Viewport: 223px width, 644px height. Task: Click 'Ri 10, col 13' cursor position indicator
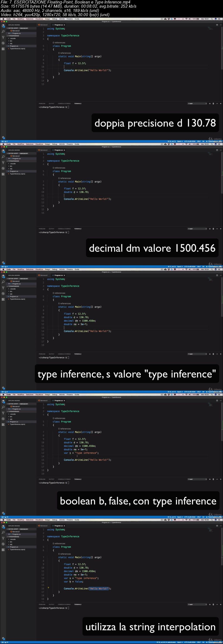(x=172, y=141)
